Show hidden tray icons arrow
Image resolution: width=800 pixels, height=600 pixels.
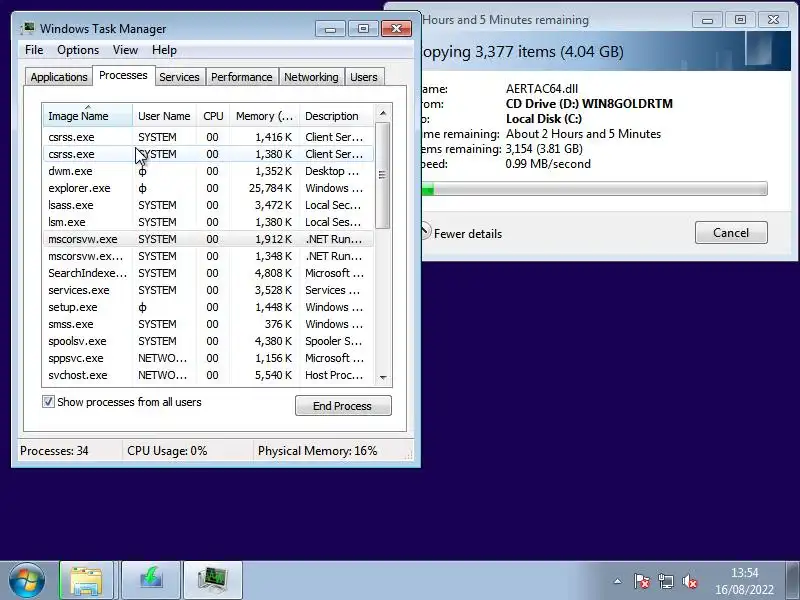617,581
